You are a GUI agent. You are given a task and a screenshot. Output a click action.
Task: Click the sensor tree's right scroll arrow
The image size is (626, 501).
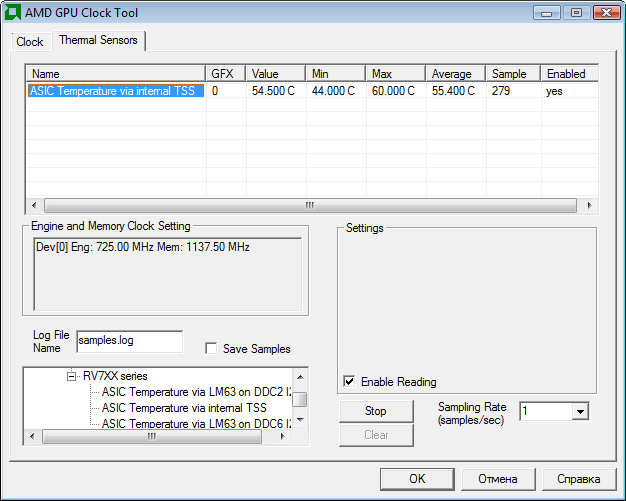[283, 436]
